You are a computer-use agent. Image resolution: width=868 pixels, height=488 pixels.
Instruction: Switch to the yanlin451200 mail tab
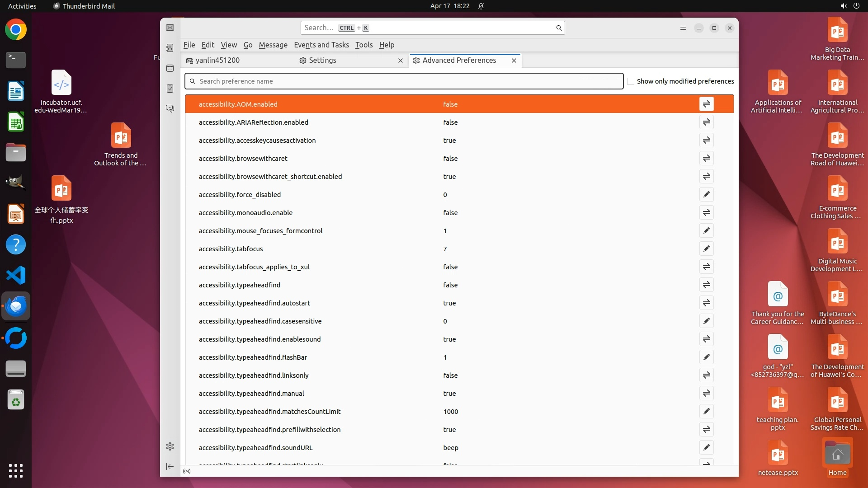pos(217,60)
